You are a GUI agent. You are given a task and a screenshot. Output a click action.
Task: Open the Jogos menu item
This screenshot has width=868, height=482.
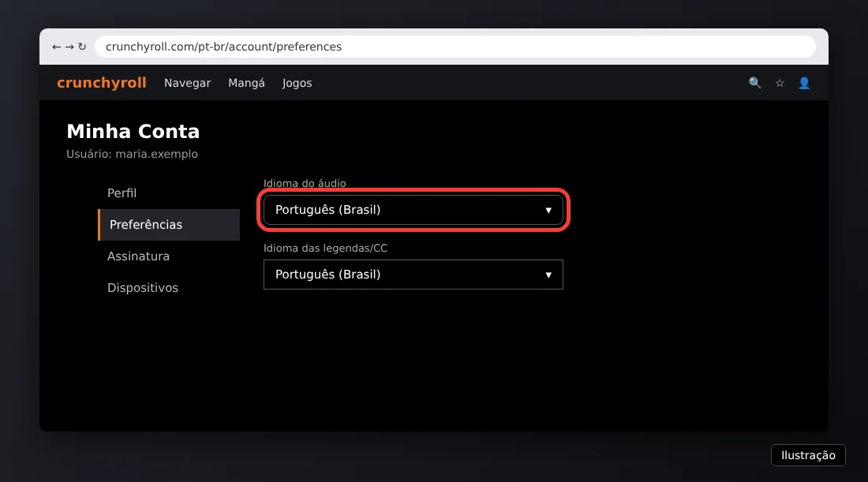[x=297, y=83]
